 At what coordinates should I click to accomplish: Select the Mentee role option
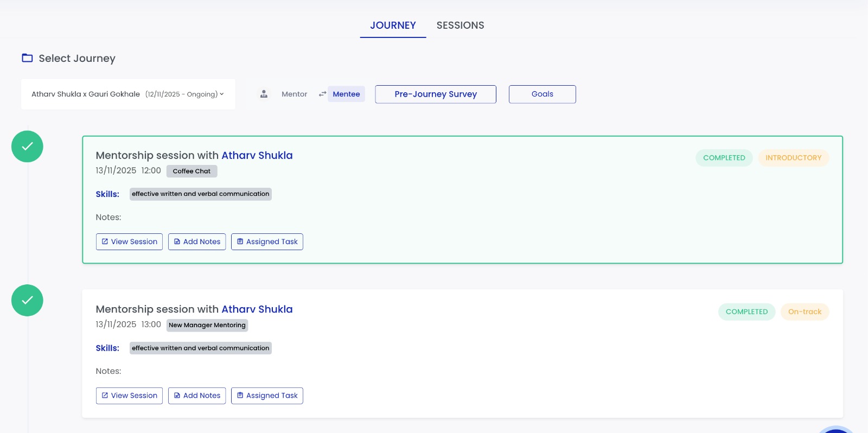(x=346, y=94)
